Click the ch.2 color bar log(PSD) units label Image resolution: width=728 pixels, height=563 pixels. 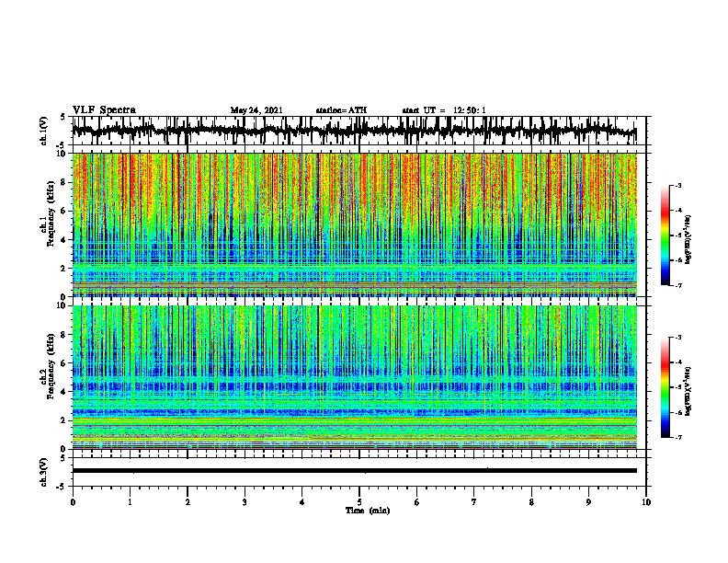pos(688,392)
